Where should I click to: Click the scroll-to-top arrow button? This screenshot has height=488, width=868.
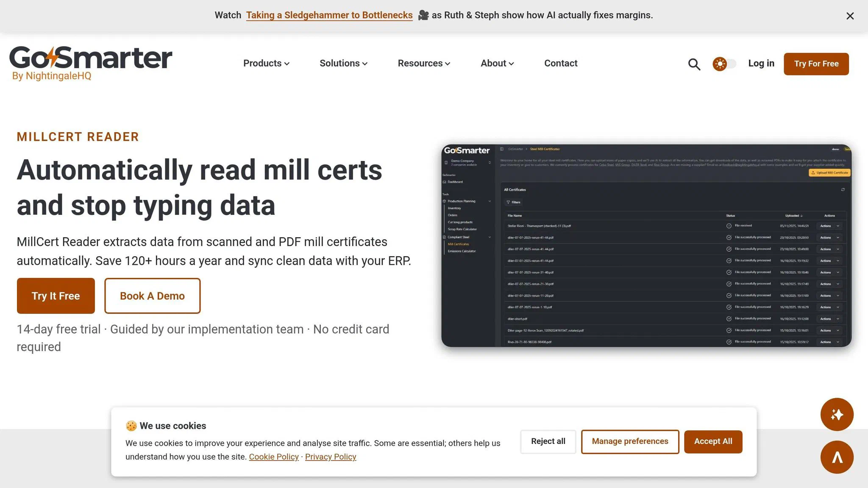pos(837,457)
